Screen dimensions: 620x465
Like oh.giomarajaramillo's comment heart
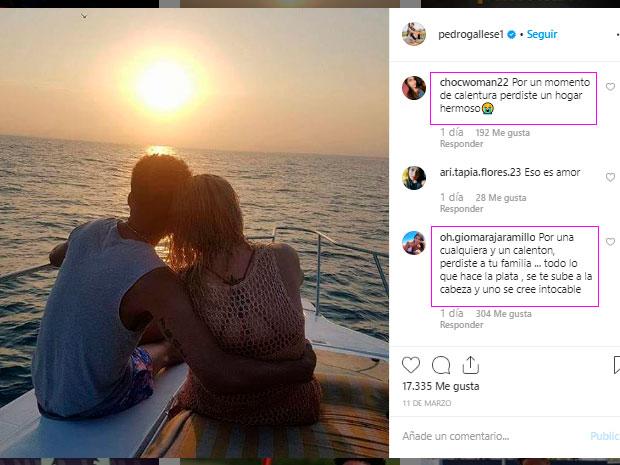coord(610,242)
